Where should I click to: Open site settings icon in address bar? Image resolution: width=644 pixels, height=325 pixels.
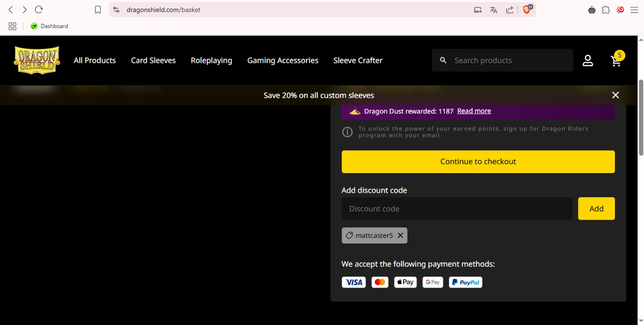pyautogui.click(x=116, y=9)
